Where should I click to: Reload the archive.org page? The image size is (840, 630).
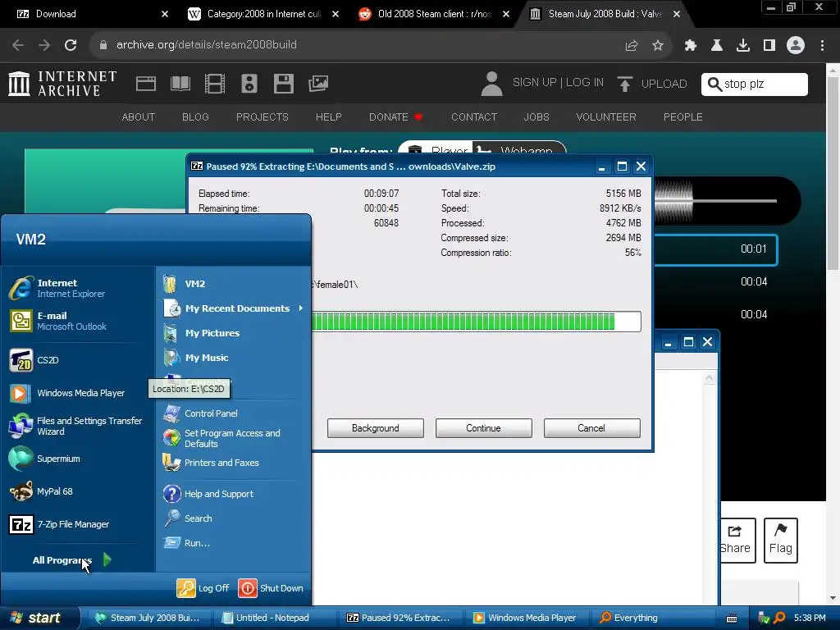(x=71, y=45)
